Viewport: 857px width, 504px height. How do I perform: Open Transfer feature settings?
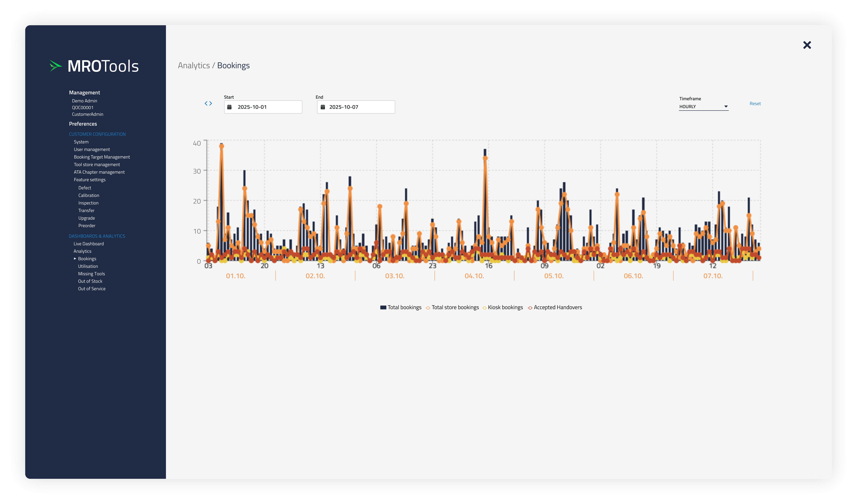click(86, 211)
